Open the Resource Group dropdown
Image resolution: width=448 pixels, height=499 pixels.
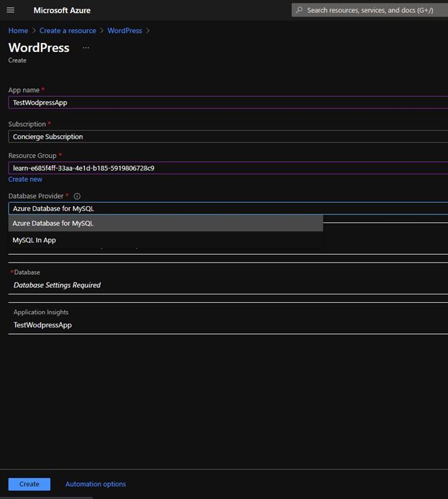coord(228,168)
